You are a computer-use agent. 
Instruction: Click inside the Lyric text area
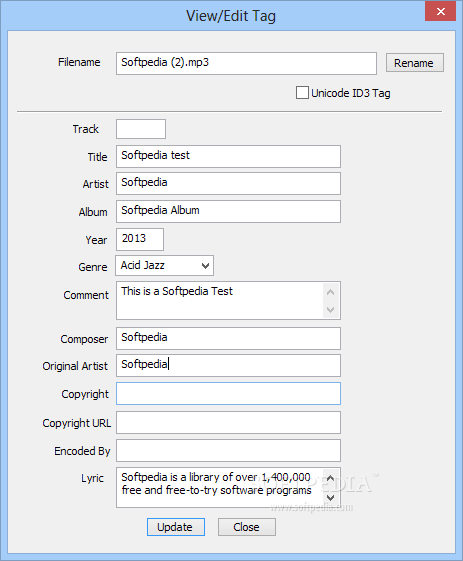coord(220,487)
